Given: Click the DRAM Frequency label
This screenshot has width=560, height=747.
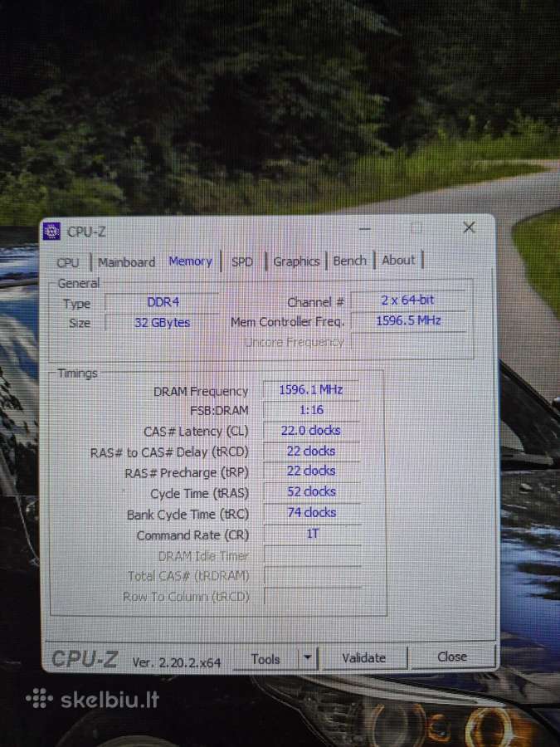Looking at the screenshot, I should pos(201,392).
